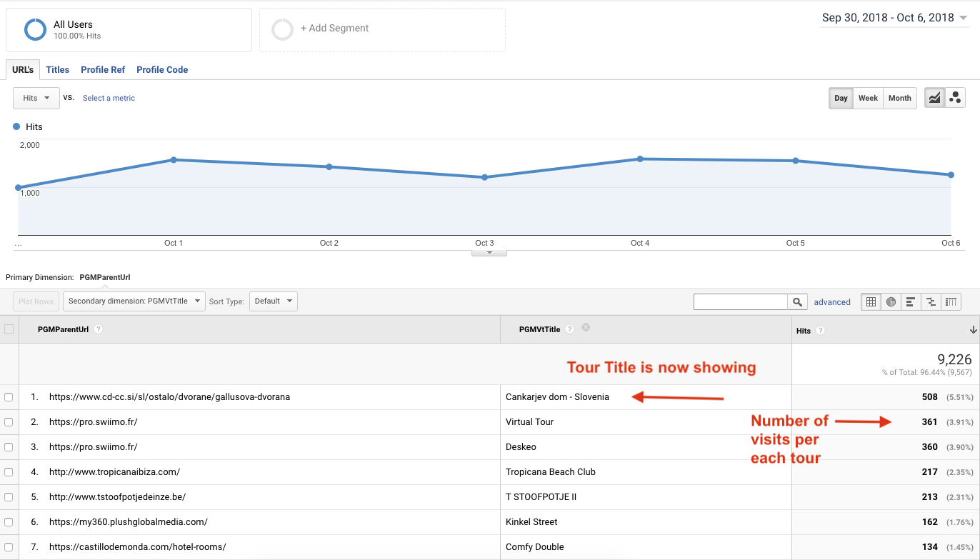980x560 pixels.
Task: Switch to the Titles tab
Action: tap(58, 70)
